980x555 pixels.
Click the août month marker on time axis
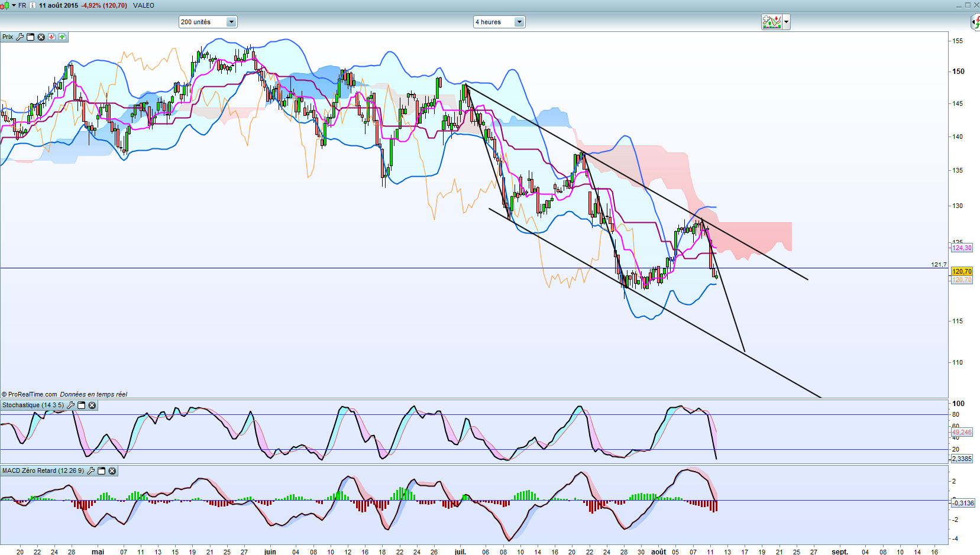(658, 551)
